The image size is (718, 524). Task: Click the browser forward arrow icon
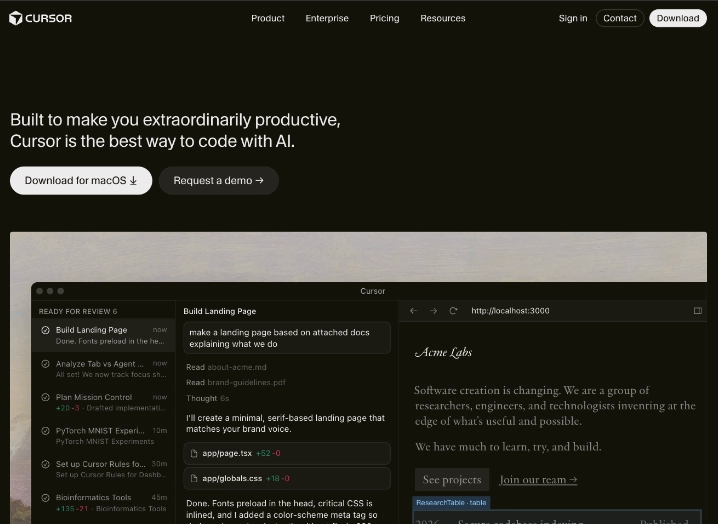coord(433,311)
